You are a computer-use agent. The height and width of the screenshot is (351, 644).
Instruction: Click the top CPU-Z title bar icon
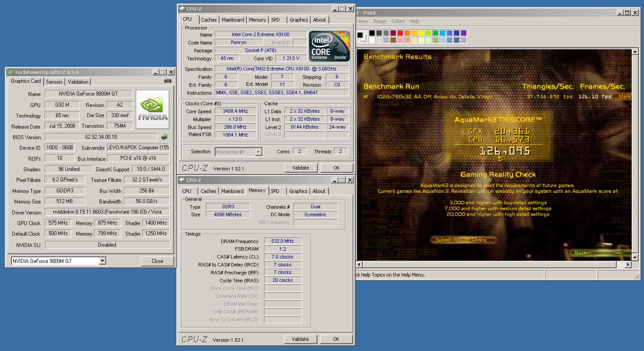[182, 9]
